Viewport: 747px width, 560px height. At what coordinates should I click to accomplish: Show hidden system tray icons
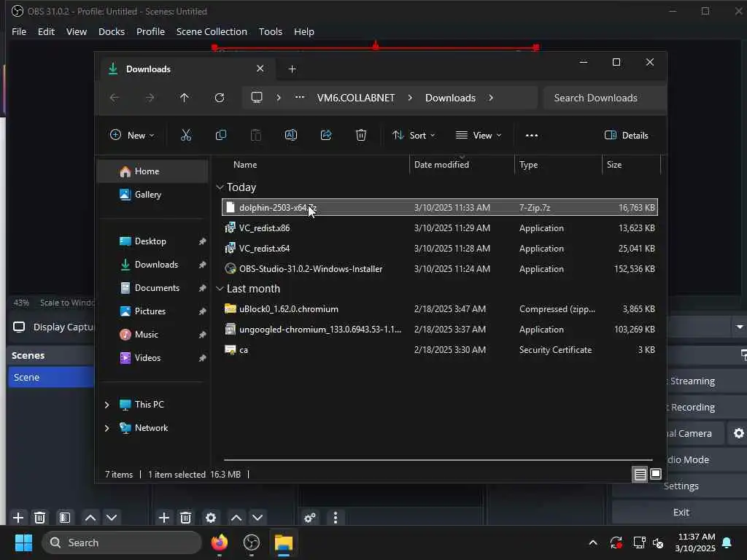592,542
